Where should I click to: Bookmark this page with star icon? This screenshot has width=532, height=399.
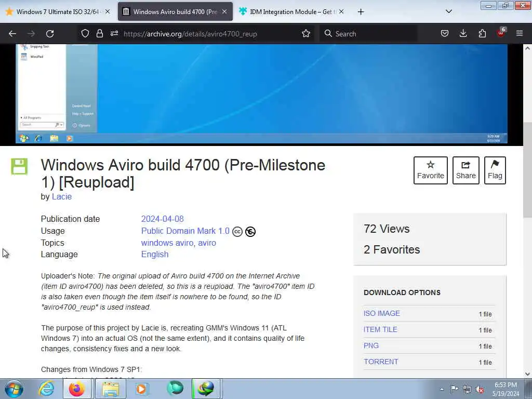pyautogui.click(x=305, y=33)
